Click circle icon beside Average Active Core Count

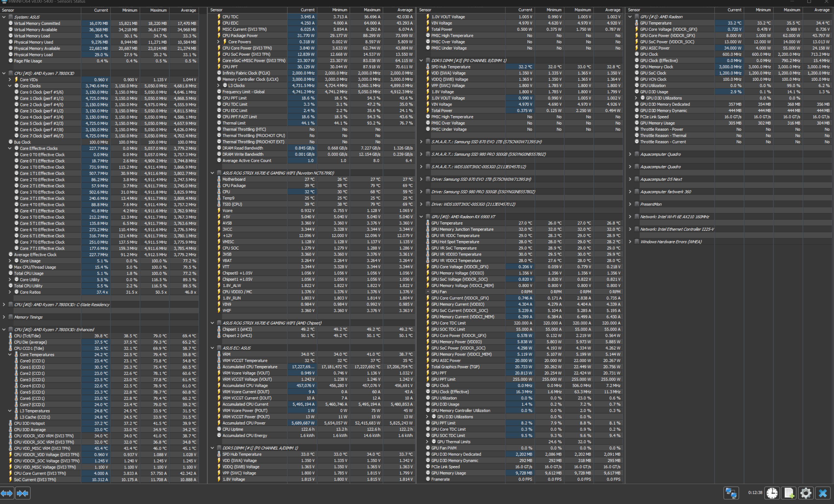coord(219,160)
